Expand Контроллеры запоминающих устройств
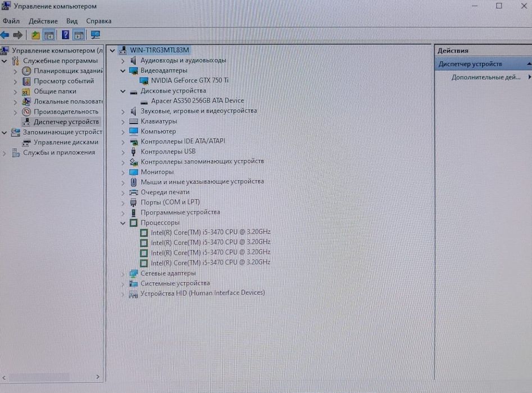The width and height of the screenshot is (532, 393). 123,162
